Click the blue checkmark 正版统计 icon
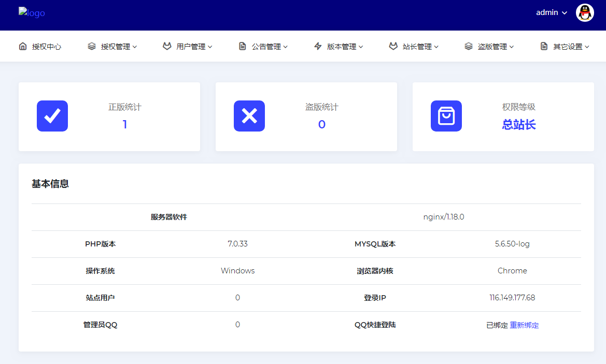606x364 pixels. click(x=52, y=116)
